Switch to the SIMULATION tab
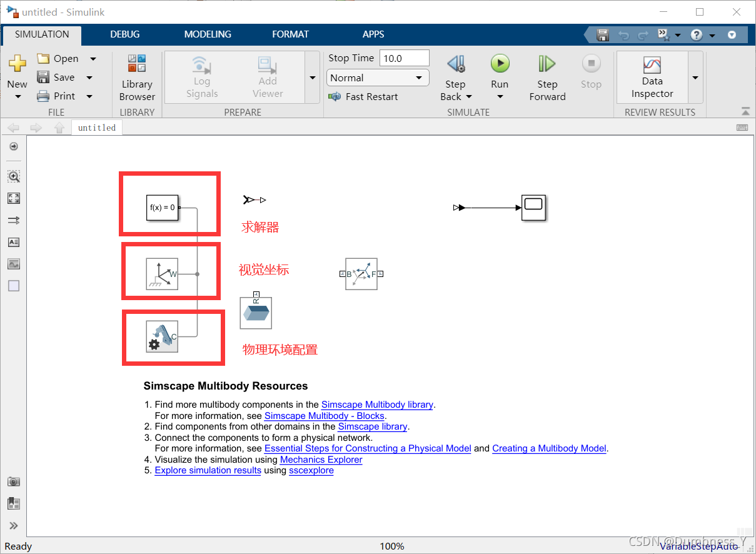 pos(42,34)
